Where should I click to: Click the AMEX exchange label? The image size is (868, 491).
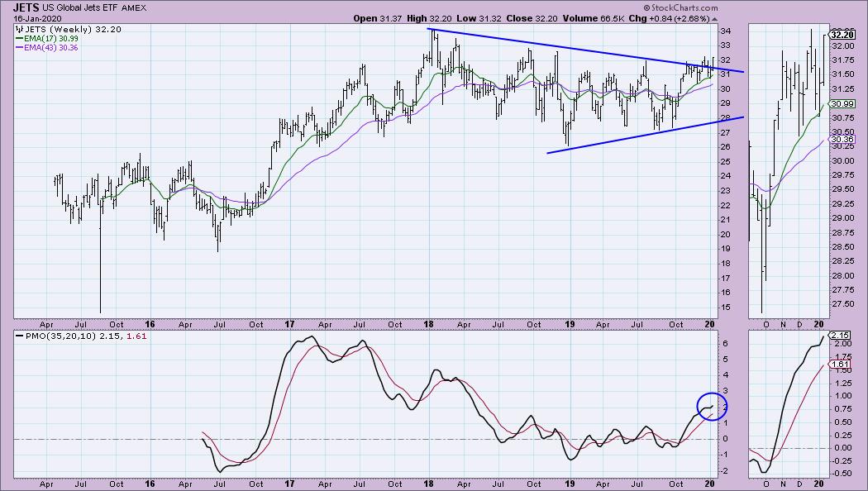(x=134, y=8)
